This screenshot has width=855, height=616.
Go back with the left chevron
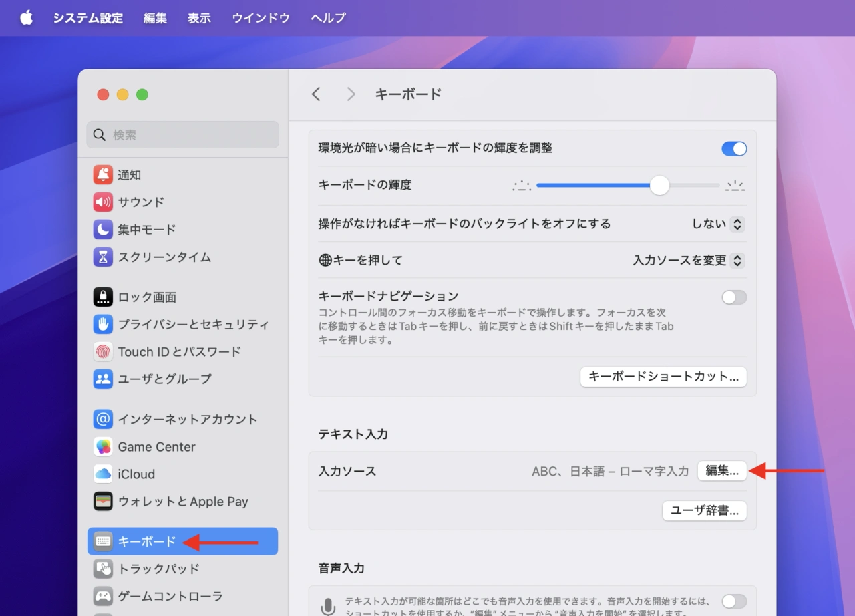point(317,94)
